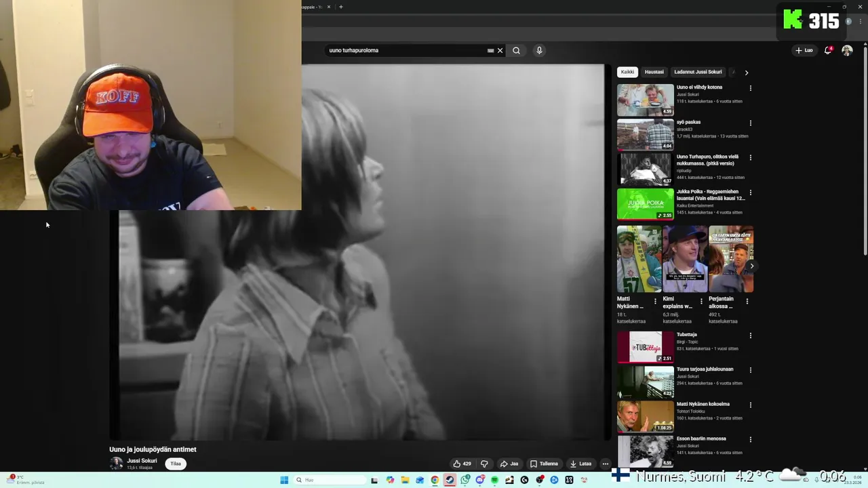Select the Haustasi filter chip
Viewport: 868px width, 488px height.
pos(654,72)
